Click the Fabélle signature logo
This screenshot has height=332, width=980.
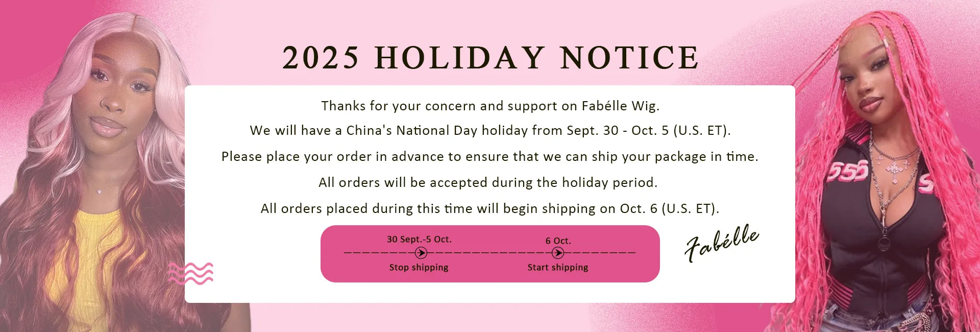(721, 242)
